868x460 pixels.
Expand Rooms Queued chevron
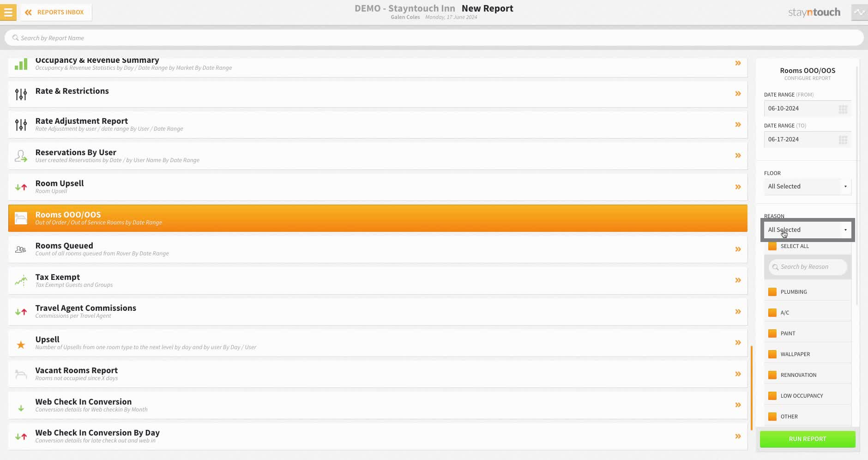pos(738,249)
